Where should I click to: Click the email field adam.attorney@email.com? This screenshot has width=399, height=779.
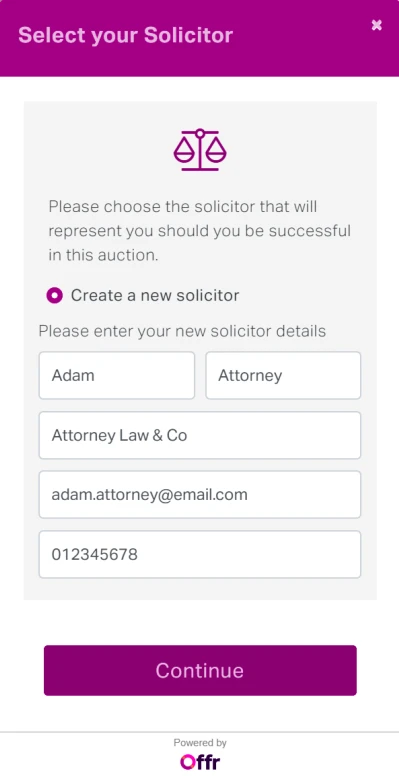pyautogui.click(x=200, y=495)
